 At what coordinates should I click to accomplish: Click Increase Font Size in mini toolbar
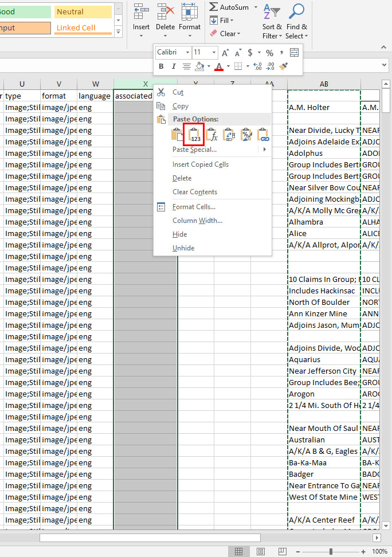click(x=225, y=52)
